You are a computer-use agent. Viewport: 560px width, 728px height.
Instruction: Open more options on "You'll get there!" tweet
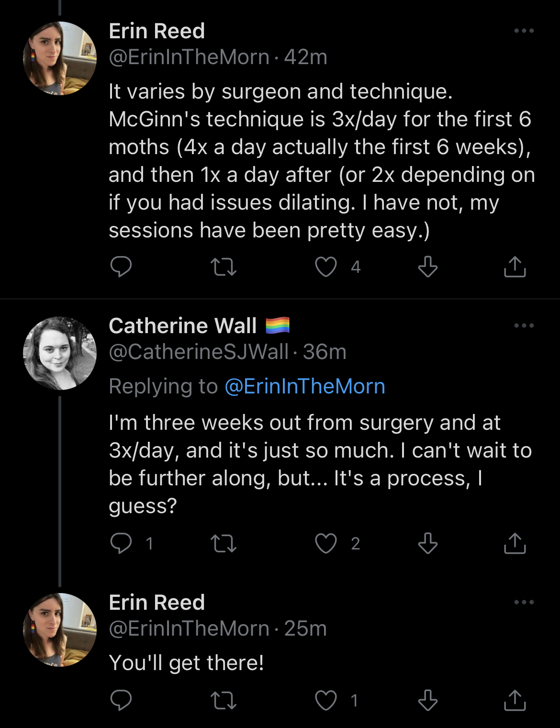(x=524, y=603)
